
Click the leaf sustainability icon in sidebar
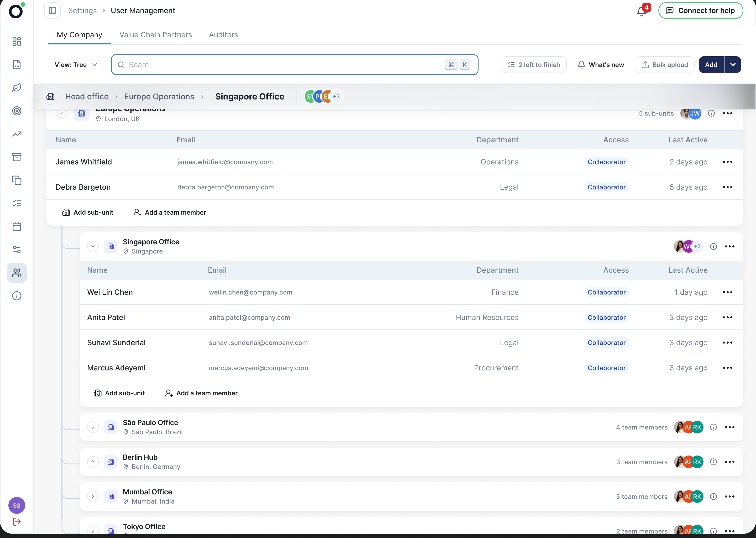tap(17, 88)
